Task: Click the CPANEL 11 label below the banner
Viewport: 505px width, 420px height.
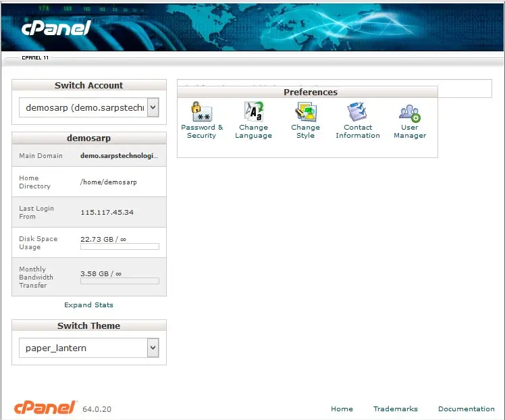Action: (35, 57)
